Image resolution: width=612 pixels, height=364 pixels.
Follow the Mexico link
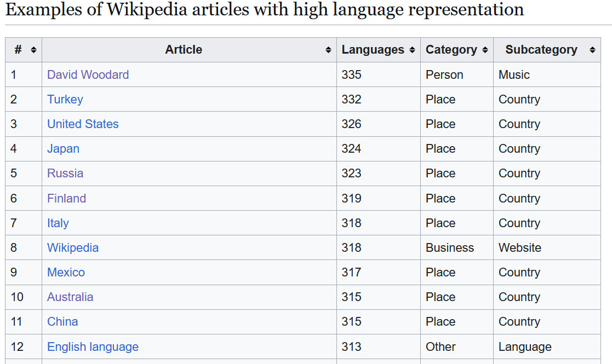[66, 272]
